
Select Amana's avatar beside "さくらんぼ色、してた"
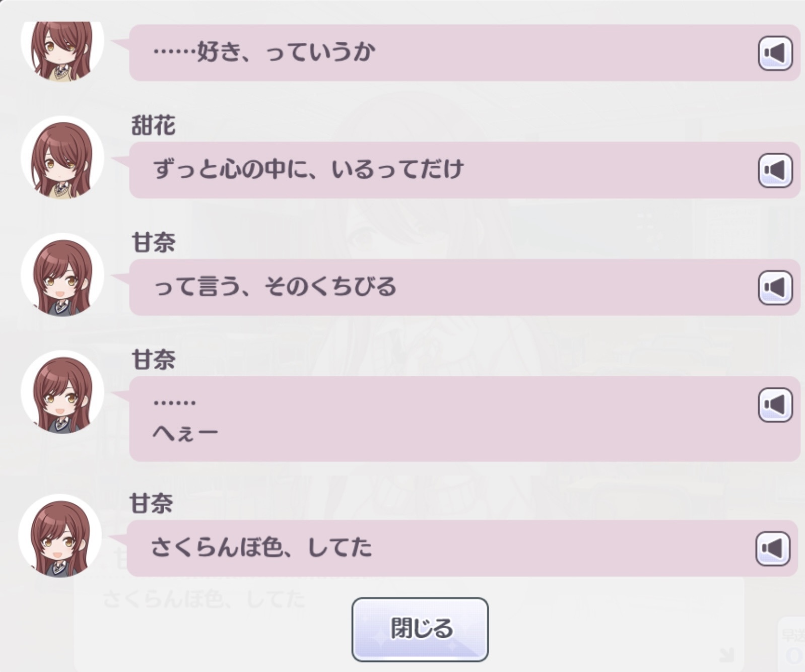[60, 535]
